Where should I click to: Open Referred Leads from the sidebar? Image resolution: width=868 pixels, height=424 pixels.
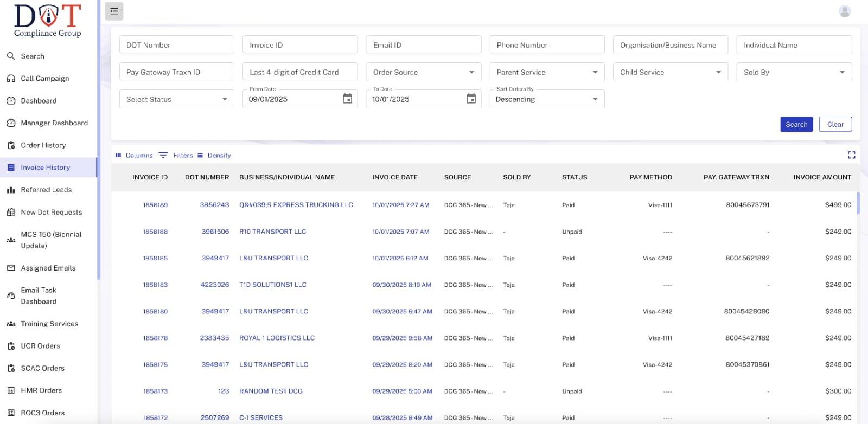(46, 190)
